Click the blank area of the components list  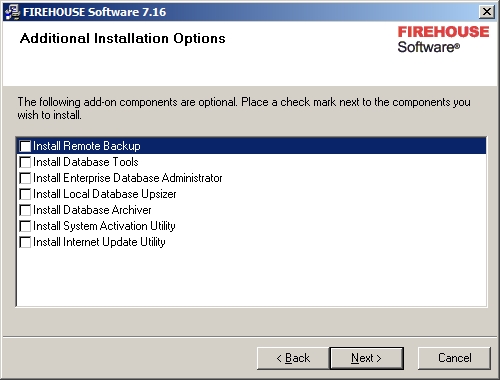pos(251,278)
